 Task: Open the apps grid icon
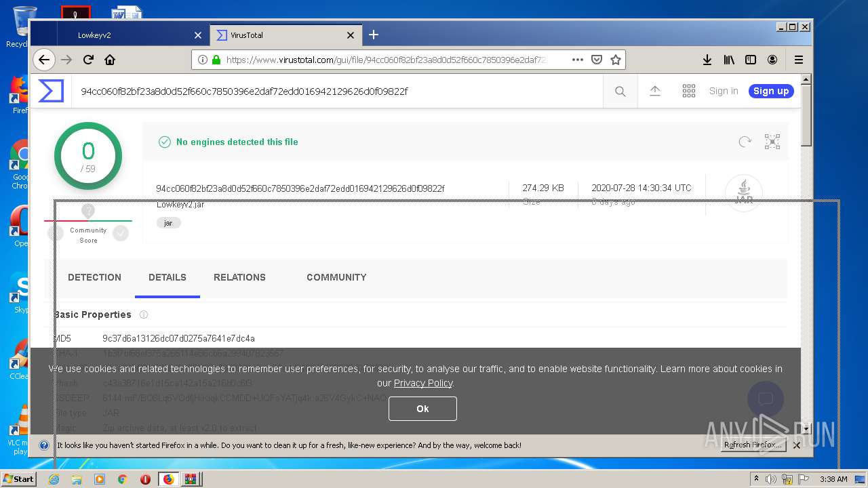pyautogui.click(x=689, y=91)
